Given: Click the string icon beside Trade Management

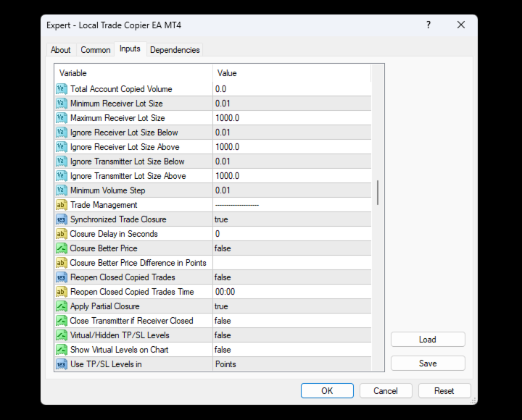Looking at the screenshot, I should pos(62,205).
